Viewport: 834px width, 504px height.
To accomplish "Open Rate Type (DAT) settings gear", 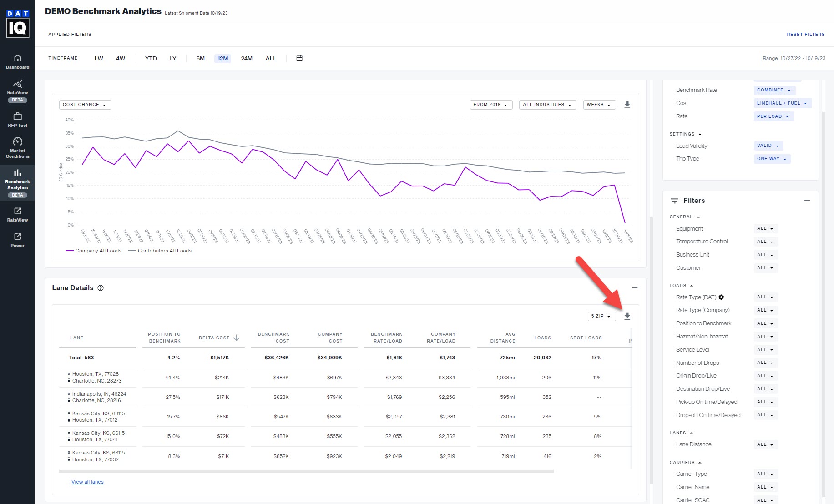I will (x=722, y=297).
